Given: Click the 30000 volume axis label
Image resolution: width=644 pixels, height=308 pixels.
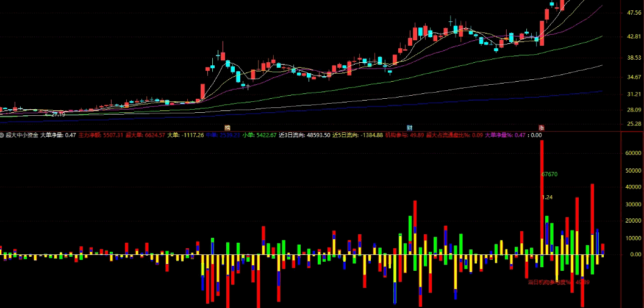Looking at the screenshot, I should (633, 204).
